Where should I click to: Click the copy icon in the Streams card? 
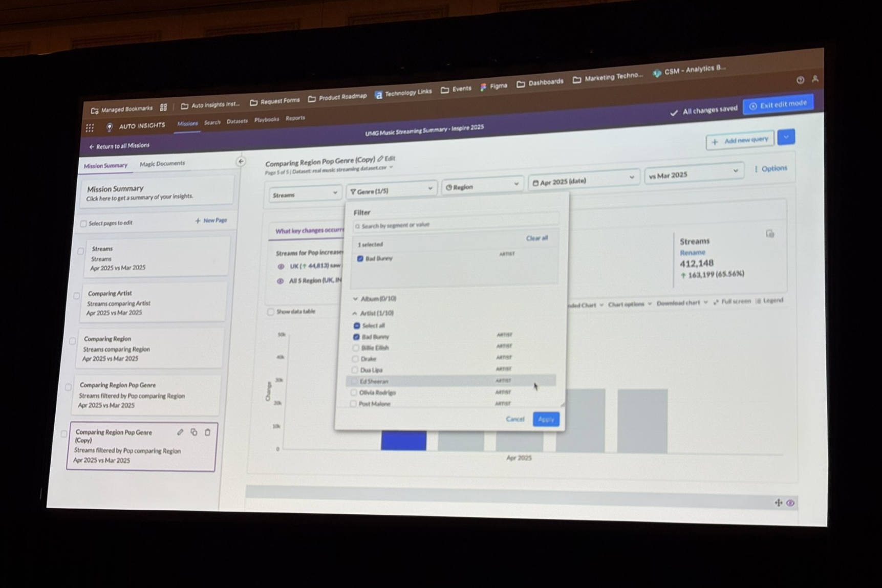click(770, 234)
